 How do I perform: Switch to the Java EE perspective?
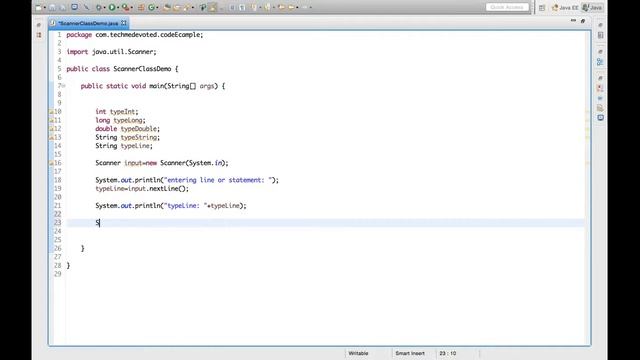pyautogui.click(x=565, y=7)
